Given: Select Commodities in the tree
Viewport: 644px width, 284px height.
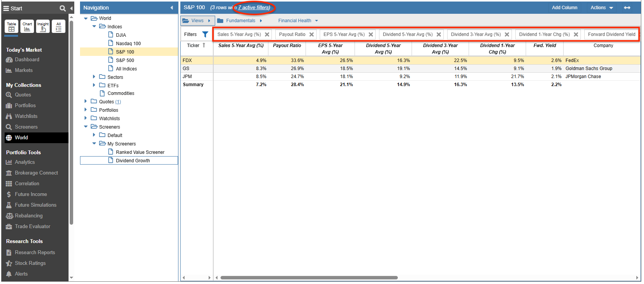Looking at the screenshot, I should pos(121,93).
